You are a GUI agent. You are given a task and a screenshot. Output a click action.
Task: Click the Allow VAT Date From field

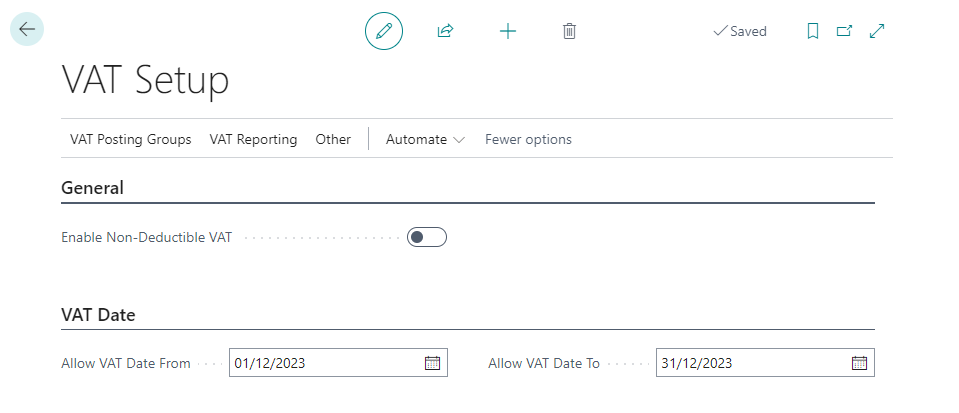tap(338, 363)
